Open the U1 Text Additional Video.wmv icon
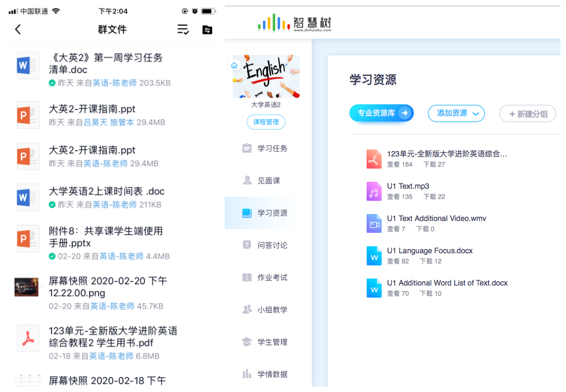 click(374, 223)
